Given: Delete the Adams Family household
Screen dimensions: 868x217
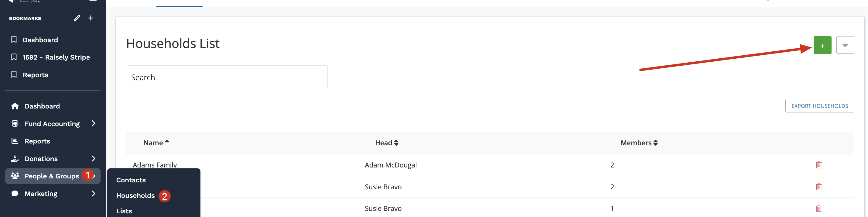Looking at the screenshot, I should tap(818, 165).
